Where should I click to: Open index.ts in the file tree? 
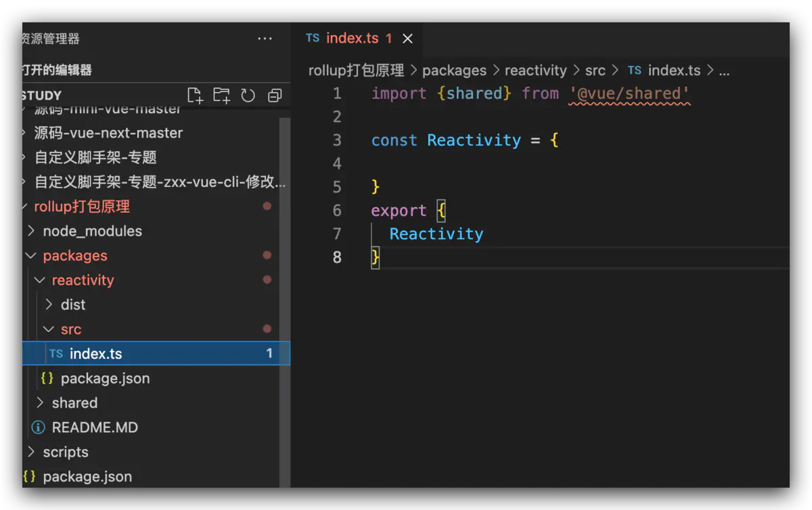(95, 354)
